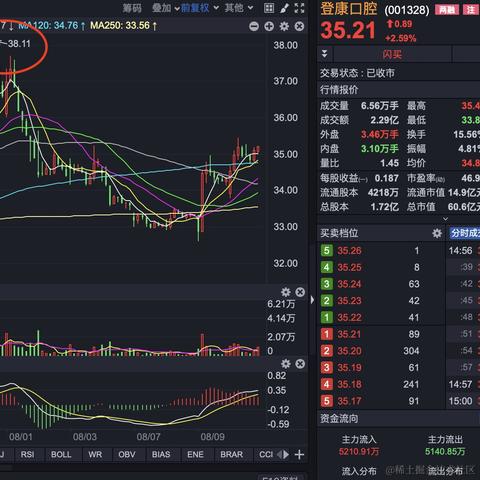480x480 pixels.
Task: Open main chart indicator settings gear
Action: click(x=284, y=26)
